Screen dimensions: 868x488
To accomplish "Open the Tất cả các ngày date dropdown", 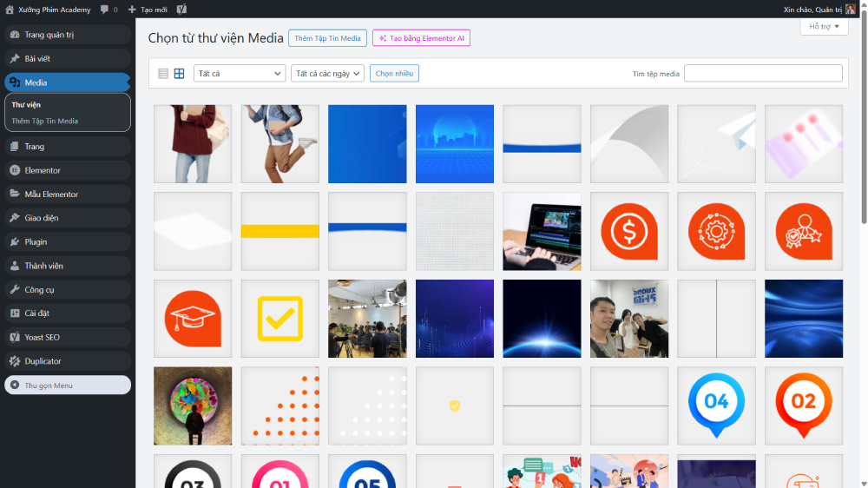I will [x=327, y=73].
